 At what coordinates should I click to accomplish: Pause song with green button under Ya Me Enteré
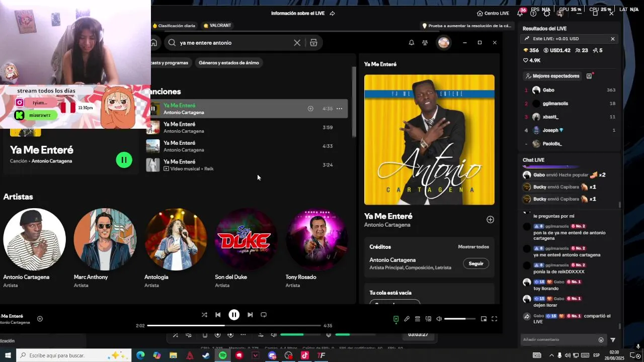coord(124,160)
